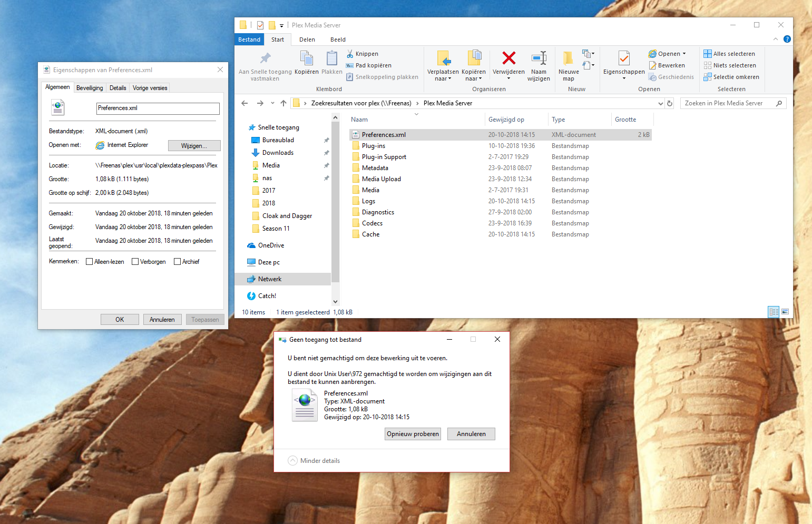
Task: Open Catch! in navigation pane
Action: [x=261, y=296]
